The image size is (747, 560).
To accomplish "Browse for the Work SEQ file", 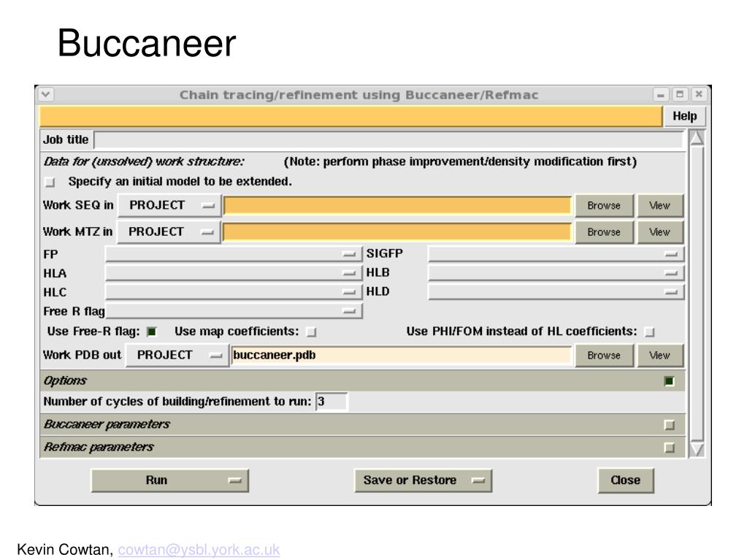I will point(604,206).
